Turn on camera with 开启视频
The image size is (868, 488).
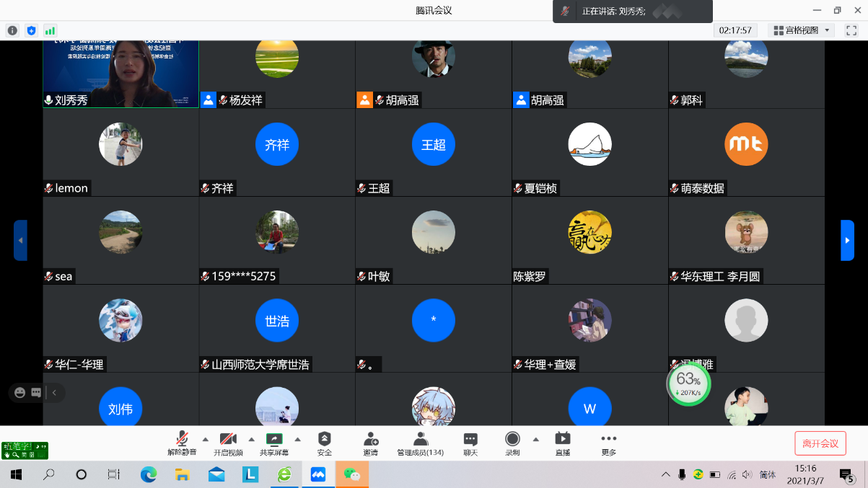click(x=228, y=443)
